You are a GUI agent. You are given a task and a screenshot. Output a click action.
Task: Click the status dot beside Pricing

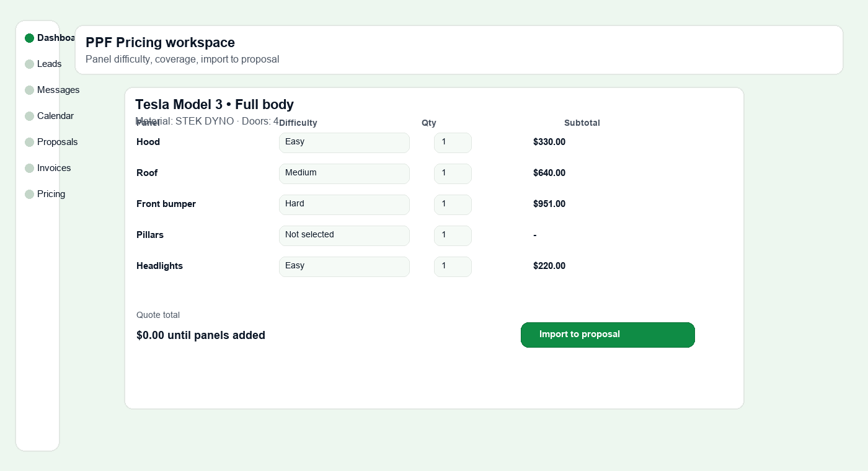[30, 194]
